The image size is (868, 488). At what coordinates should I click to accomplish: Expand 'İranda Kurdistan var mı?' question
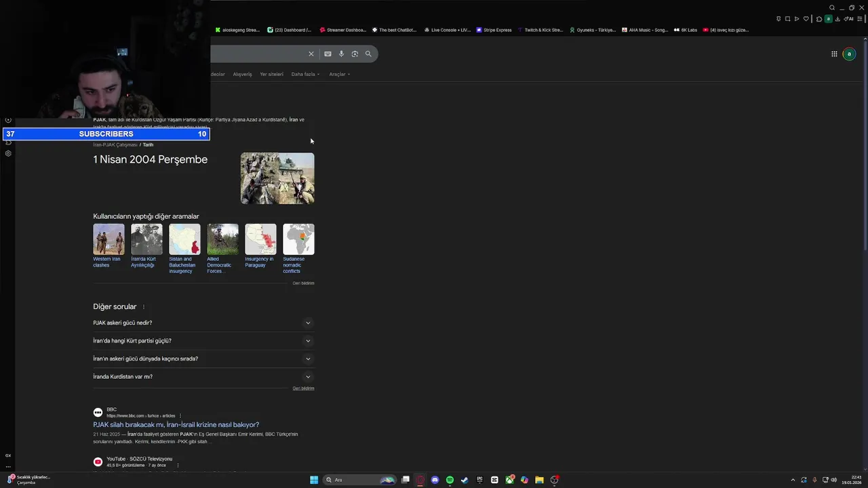203,377
